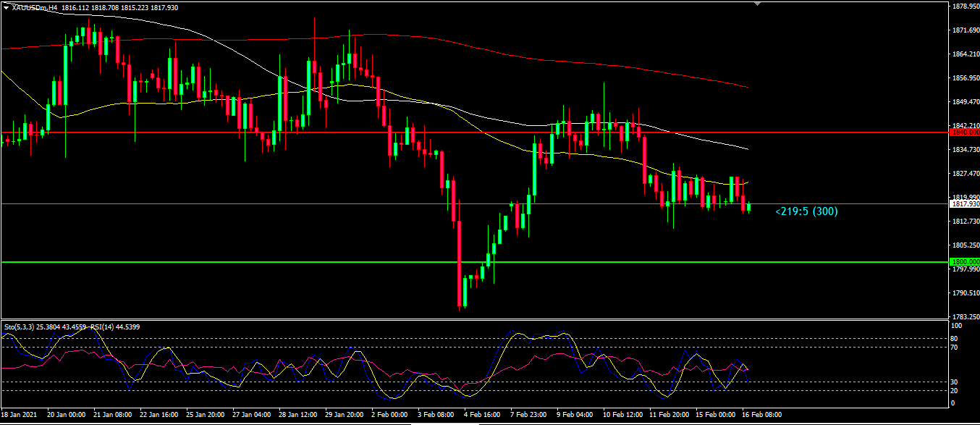Viewport: 980px width, 425px height.
Task: Open the dropdown arrow beside XAUUSDm,H4
Action: tap(6, 7)
